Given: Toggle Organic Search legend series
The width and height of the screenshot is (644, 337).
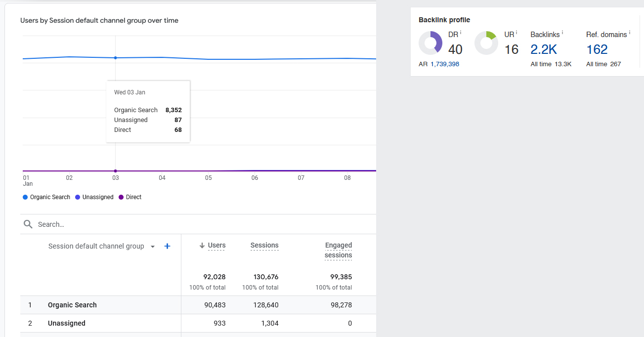Looking at the screenshot, I should pos(46,197).
